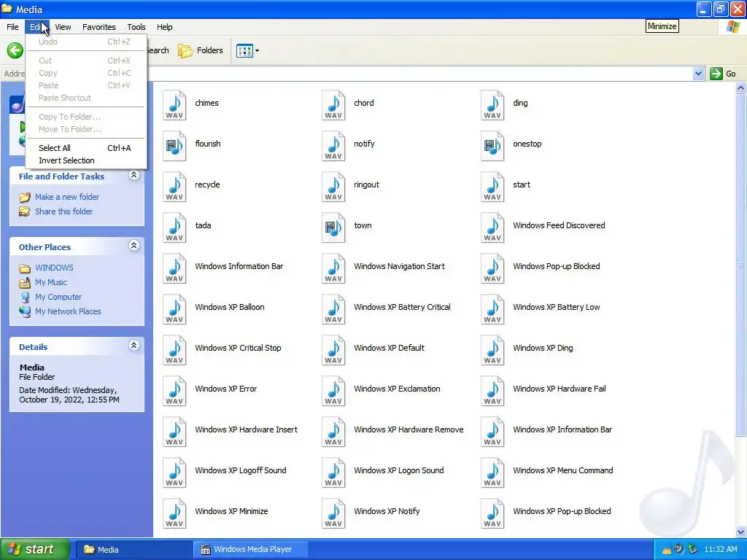Open the chimes WAV file icon
Screen dimensions: 747x560
tap(174, 105)
